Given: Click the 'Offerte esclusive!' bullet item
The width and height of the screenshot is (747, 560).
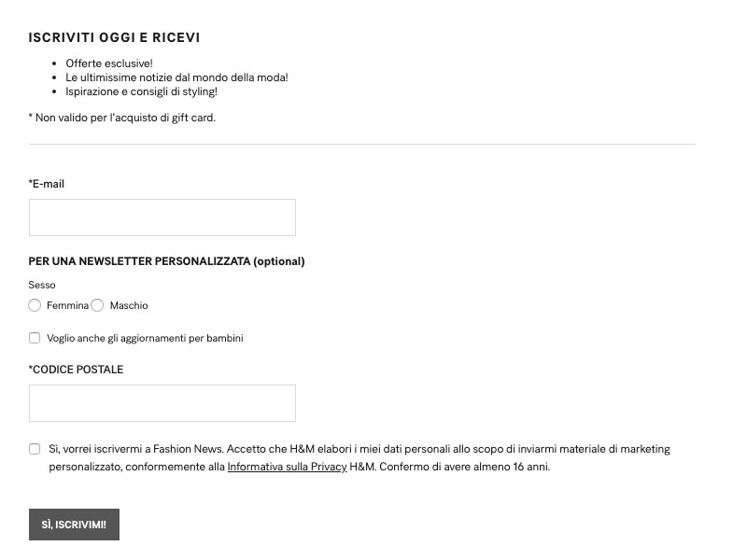Looking at the screenshot, I should click(109, 63).
